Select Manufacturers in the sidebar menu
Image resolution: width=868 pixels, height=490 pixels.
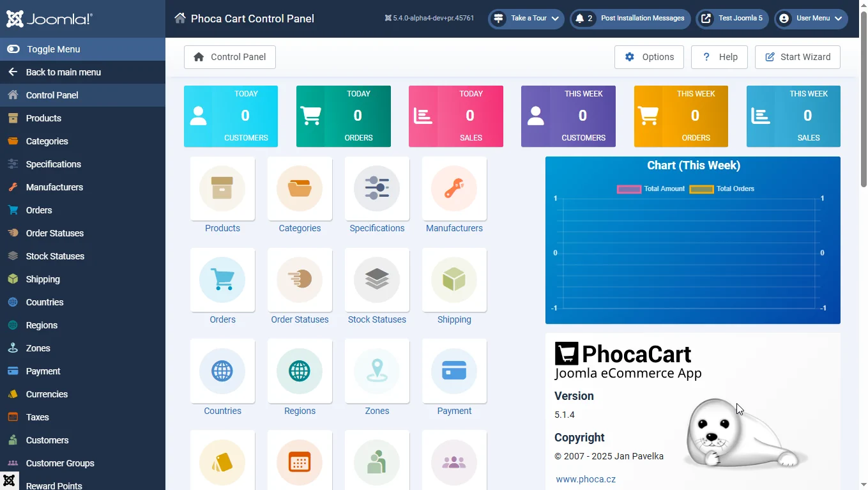click(x=82, y=187)
